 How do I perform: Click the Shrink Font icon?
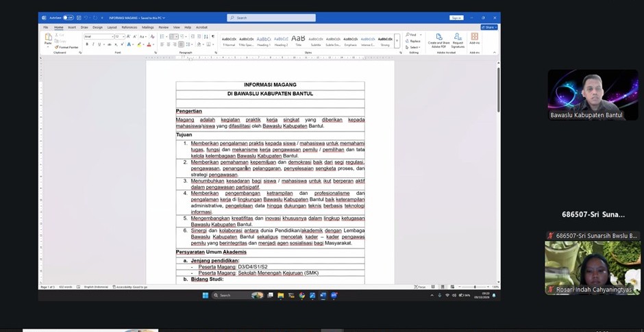click(x=135, y=36)
